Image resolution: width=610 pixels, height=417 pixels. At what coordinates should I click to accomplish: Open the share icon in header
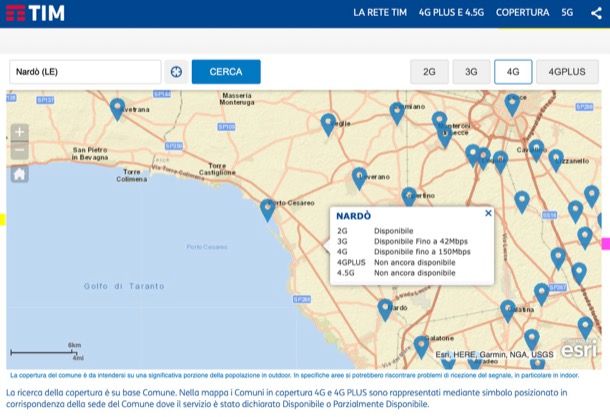(x=596, y=13)
